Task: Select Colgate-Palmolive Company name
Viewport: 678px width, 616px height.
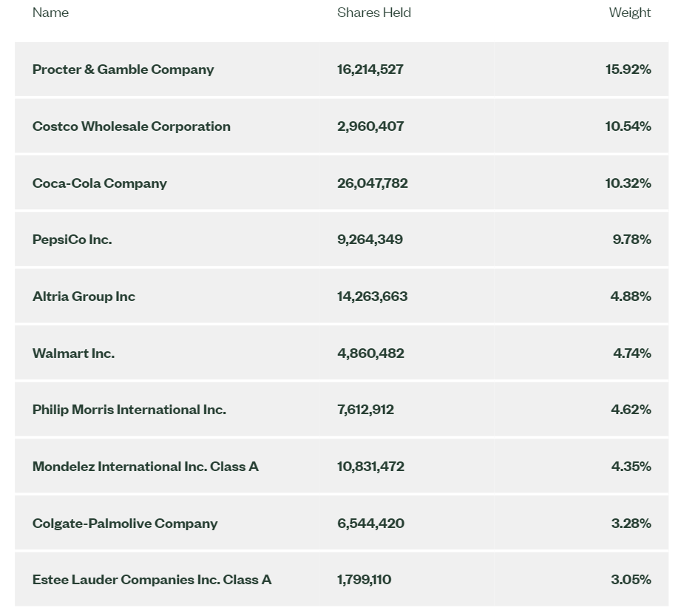Action: click(x=125, y=524)
